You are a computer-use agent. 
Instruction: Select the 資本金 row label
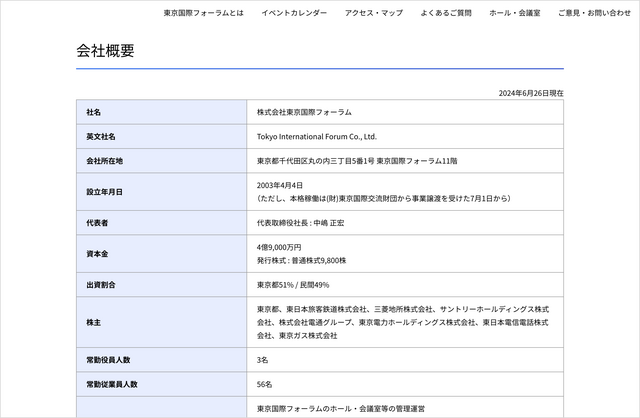click(97, 254)
